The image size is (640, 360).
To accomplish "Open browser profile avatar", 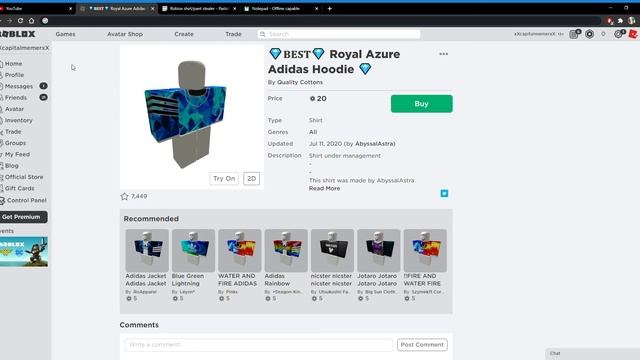I will point(631,20).
